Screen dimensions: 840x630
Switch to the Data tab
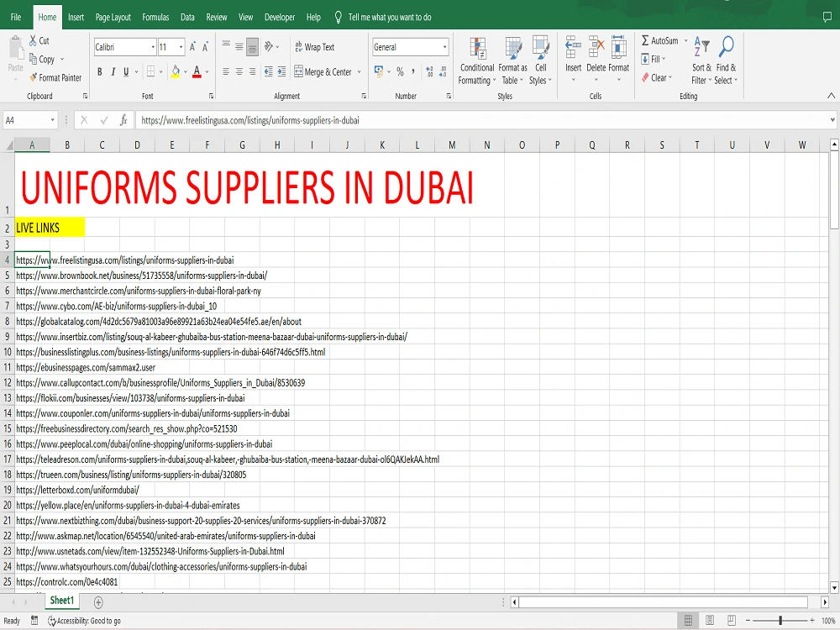coord(187,17)
